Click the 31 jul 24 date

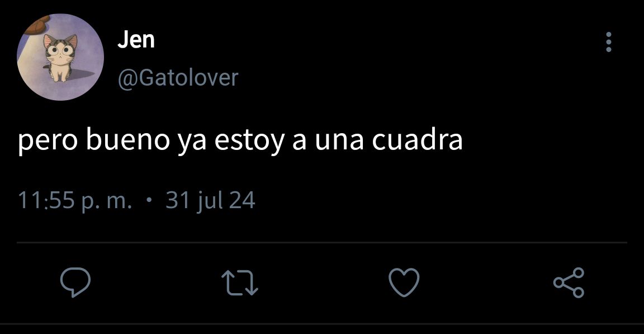pyautogui.click(x=210, y=201)
